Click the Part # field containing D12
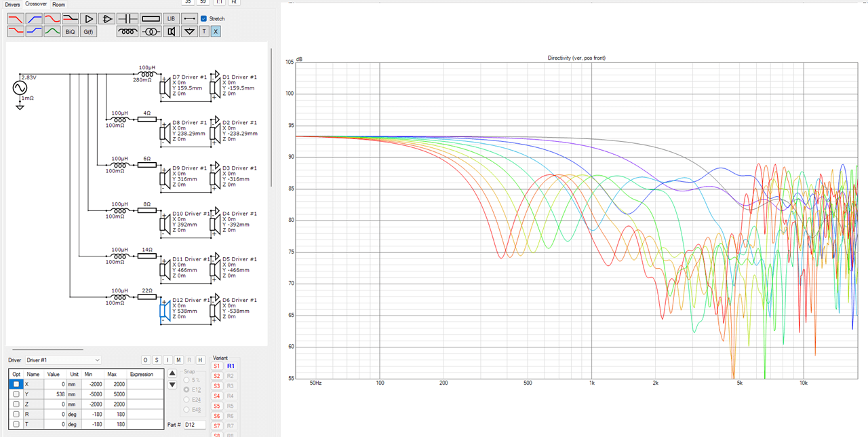 point(195,425)
